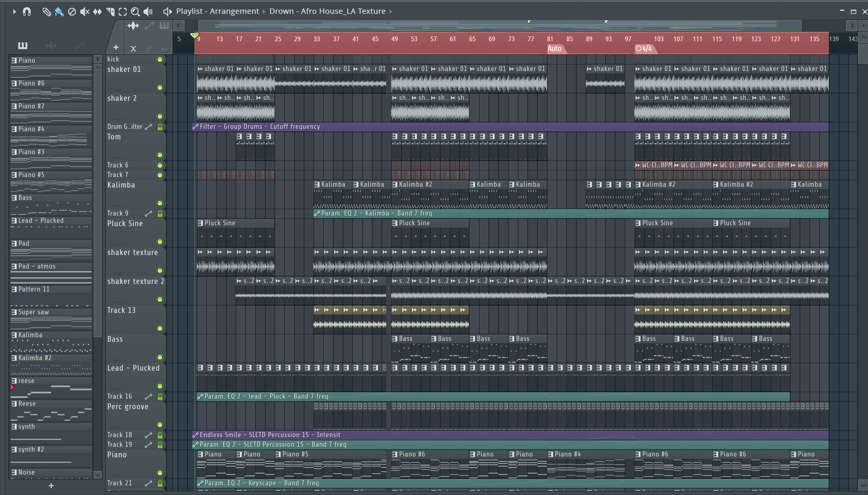Screen dimensions: 868x495
Task: Show pattern clips via piano icon in picker
Action: (x=23, y=45)
